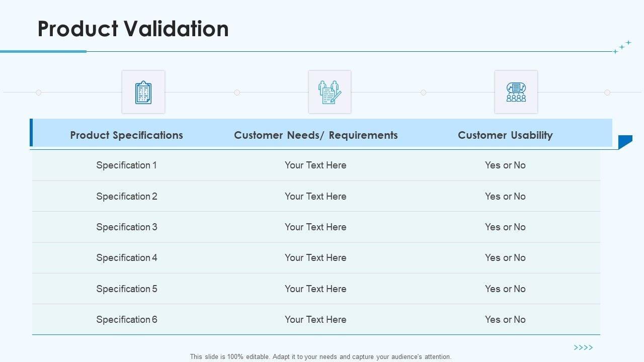Select the Product Validation title
The image size is (644, 362).
tap(133, 29)
